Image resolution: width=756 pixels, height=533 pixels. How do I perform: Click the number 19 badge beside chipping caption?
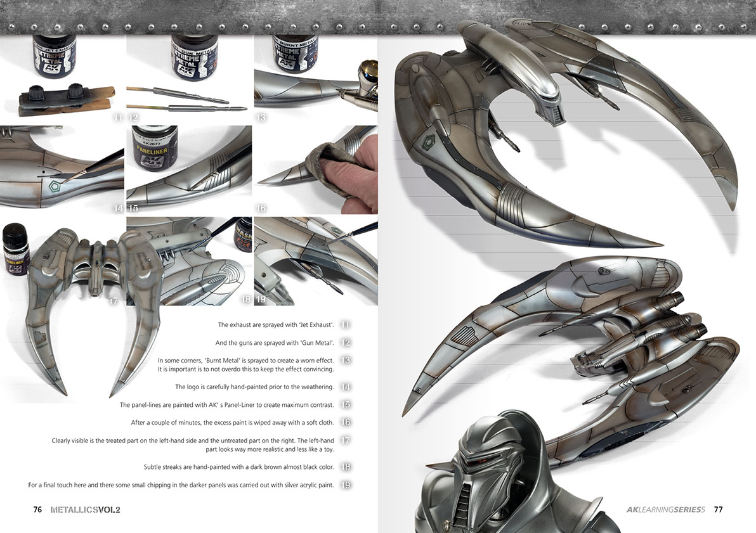346,485
